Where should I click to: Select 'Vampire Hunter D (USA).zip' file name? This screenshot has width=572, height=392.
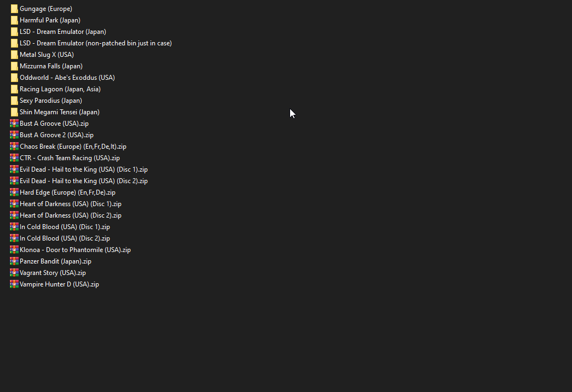pos(59,284)
